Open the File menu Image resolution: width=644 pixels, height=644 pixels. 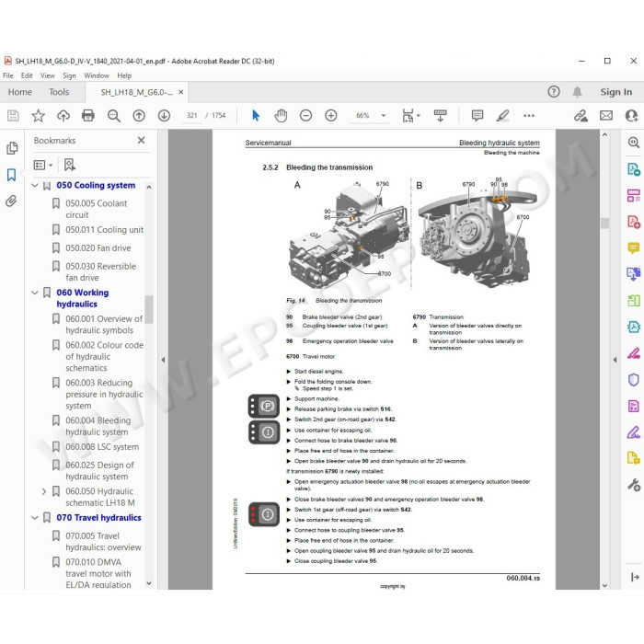pyautogui.click(x=7, y=75)
